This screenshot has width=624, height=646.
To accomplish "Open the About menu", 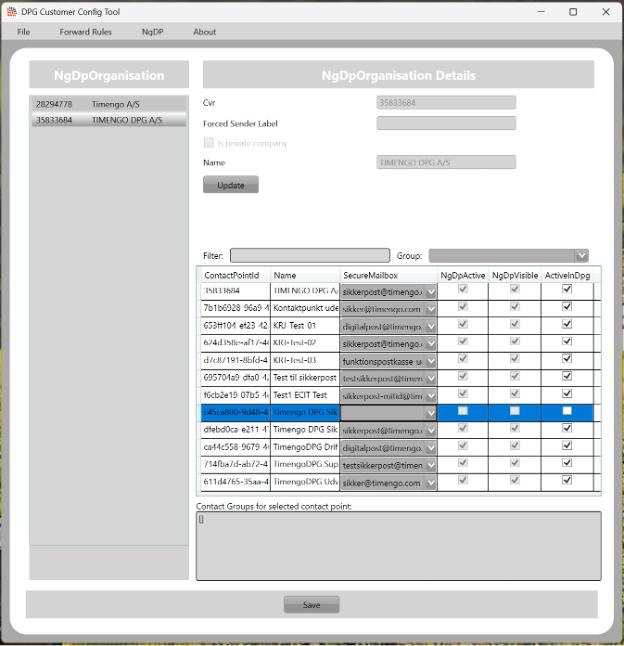I will (x=204, y=32).
